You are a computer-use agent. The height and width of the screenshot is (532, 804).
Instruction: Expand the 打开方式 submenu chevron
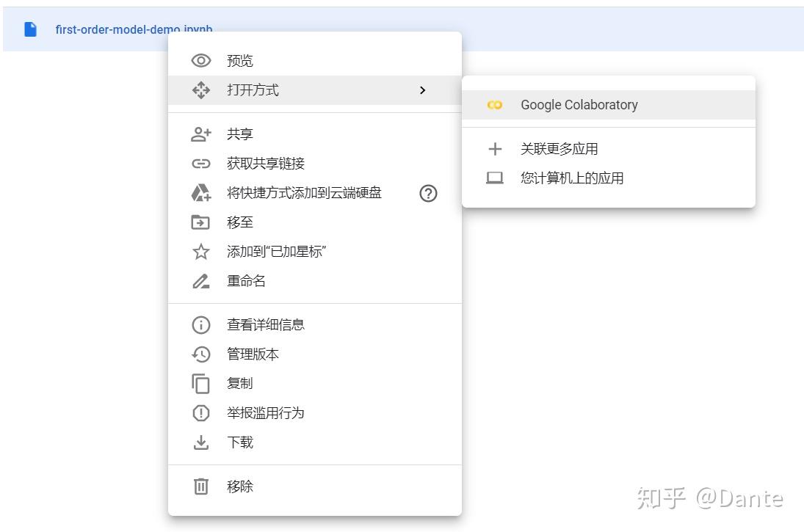[422, 90]
